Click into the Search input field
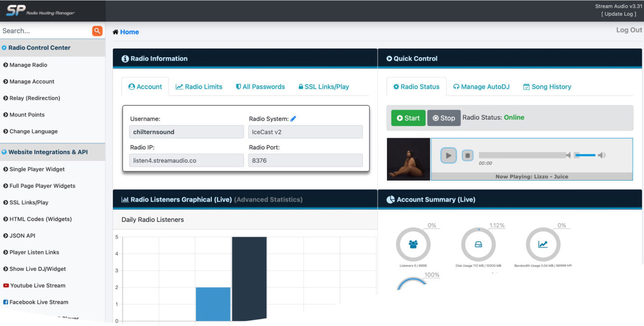This screenshot has width=644, height=326. point(45,31)
